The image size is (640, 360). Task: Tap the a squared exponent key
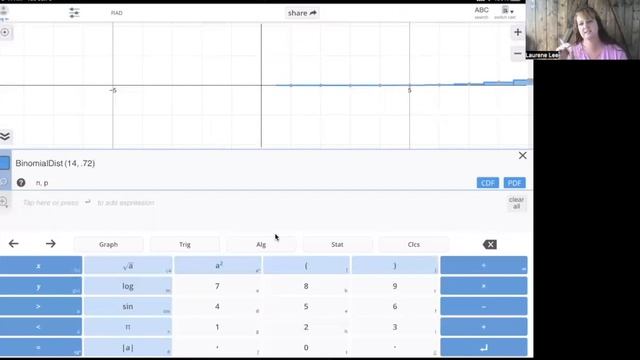click(x=218, y=265)
